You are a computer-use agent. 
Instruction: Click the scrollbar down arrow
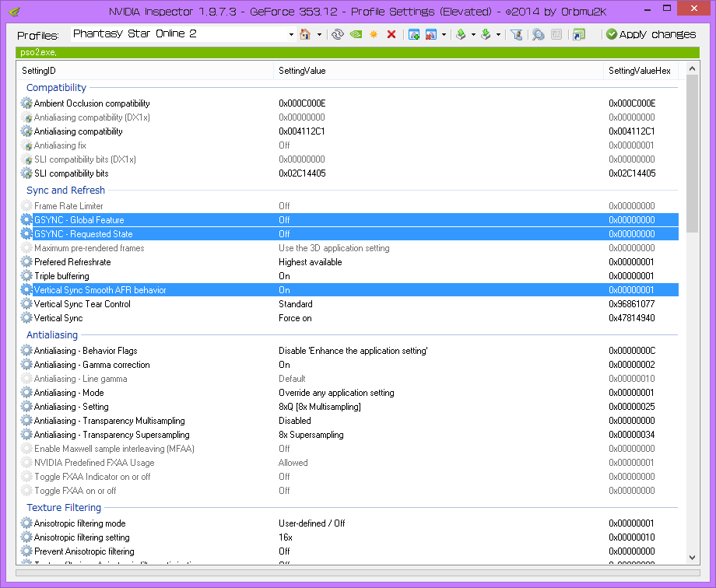coord(692,558)
